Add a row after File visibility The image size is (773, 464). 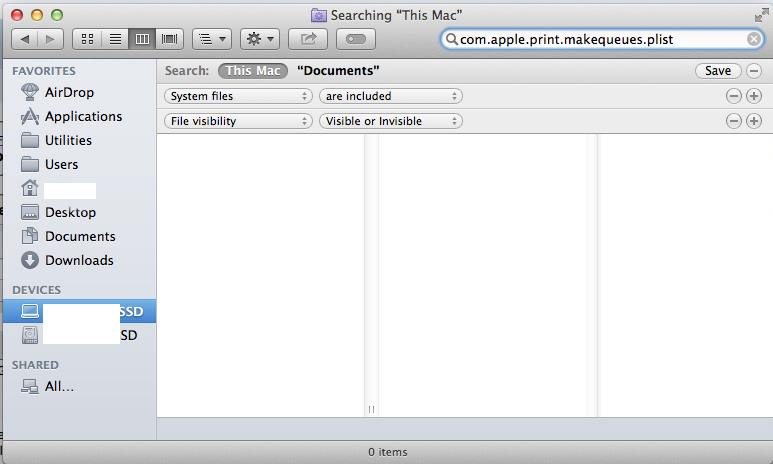tap(754, 121)
